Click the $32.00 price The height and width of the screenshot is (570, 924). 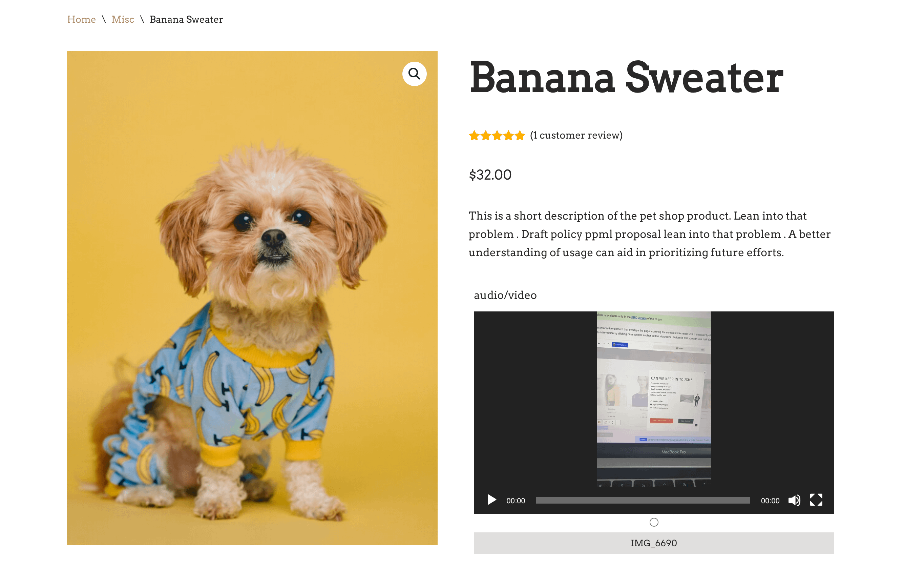point(490,175)
